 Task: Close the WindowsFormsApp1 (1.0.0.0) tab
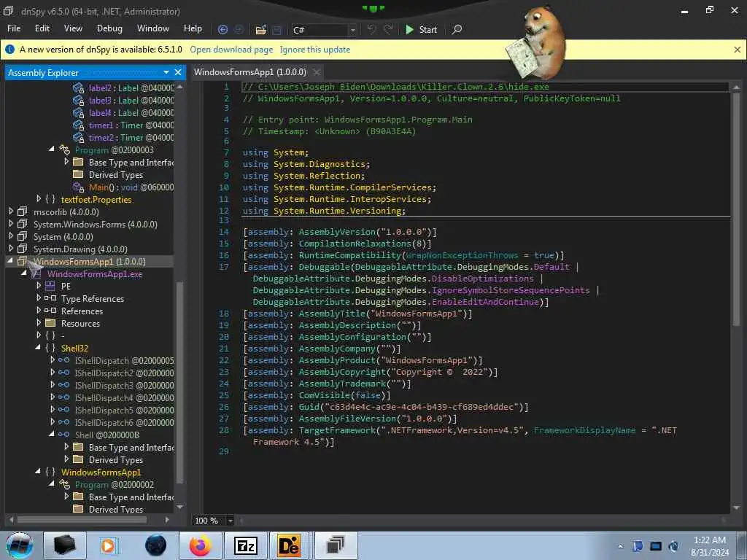317,72
